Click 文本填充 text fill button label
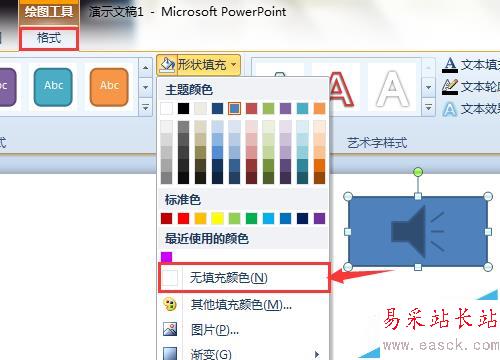Screen dimensions: 500x360 [x=480, y=65]
